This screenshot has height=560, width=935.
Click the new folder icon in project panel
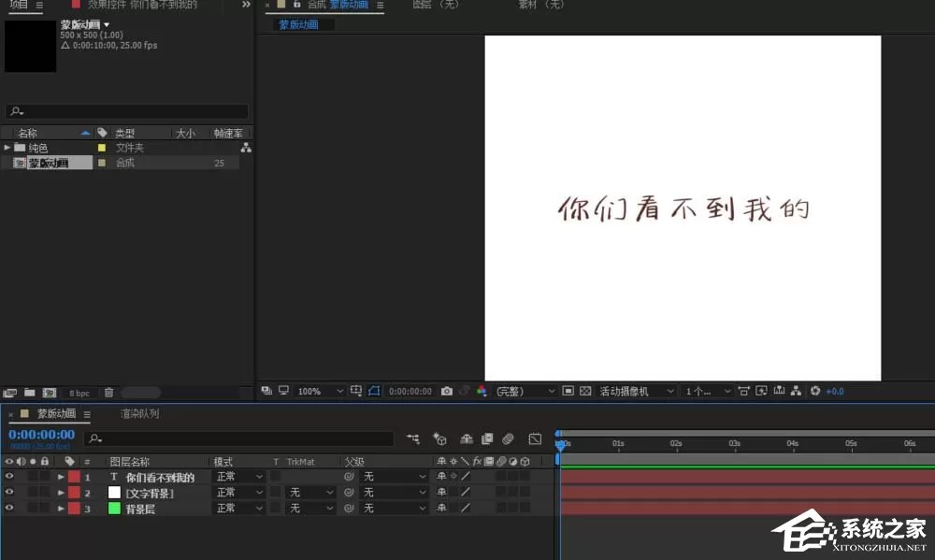29,393
